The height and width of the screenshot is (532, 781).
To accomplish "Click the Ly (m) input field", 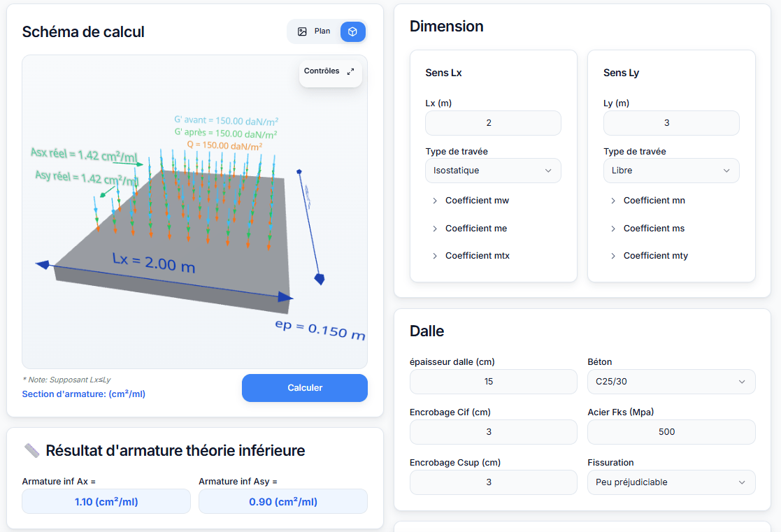I will pos(671,123).
